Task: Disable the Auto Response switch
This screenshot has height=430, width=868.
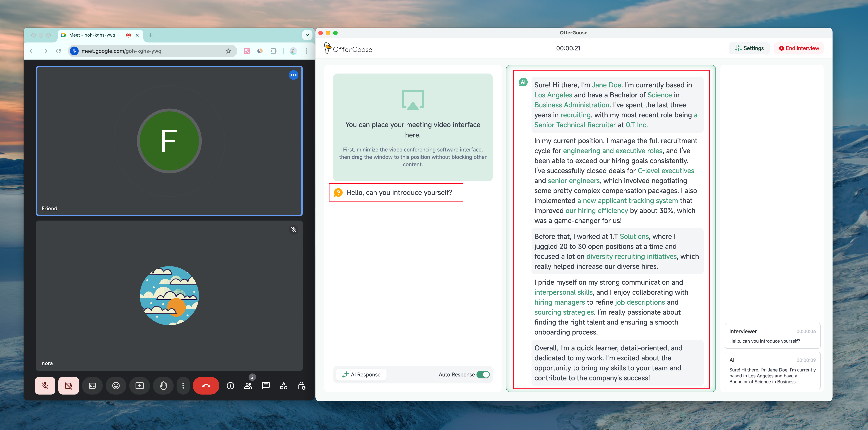Action: tap(483, 374)
